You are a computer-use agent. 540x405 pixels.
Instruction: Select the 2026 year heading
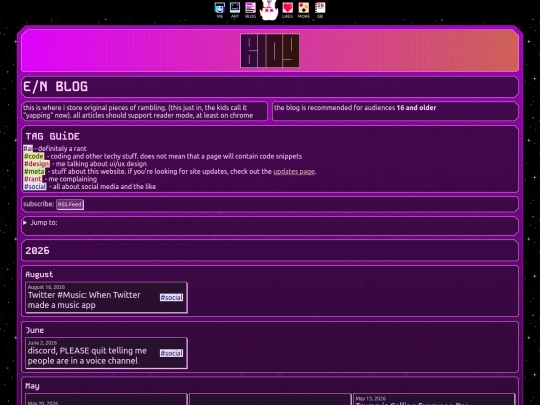37,250
